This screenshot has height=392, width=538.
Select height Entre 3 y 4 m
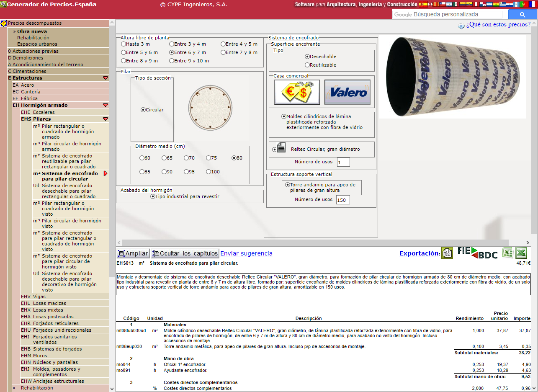(172, 44)
